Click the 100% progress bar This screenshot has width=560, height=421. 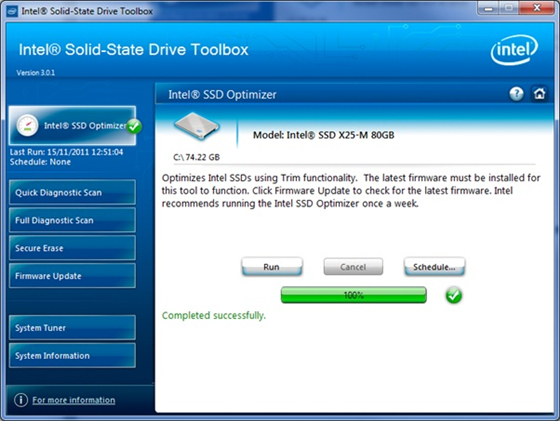pos(354,295)
